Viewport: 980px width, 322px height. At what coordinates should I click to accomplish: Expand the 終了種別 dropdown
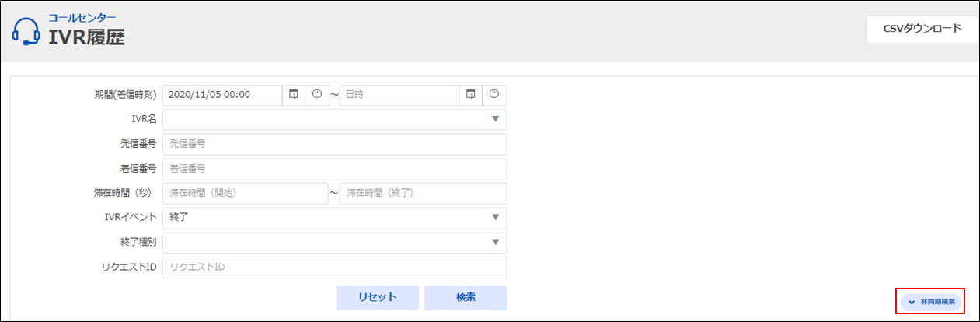pos(495,243)
